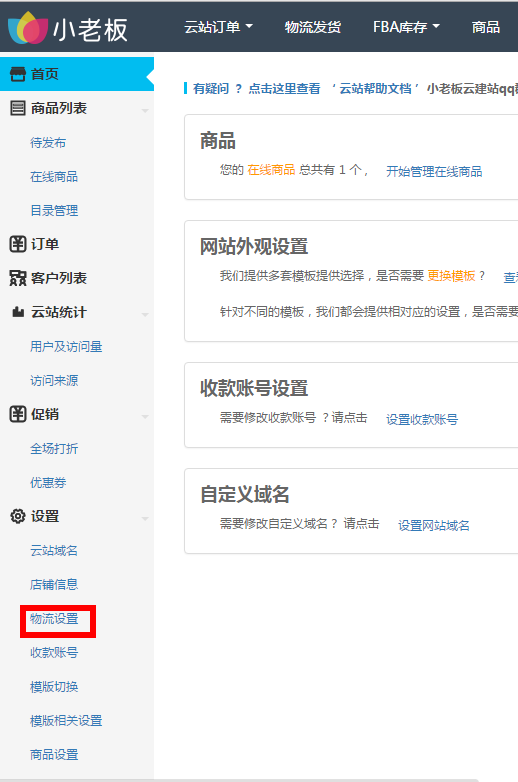Select 首页 in the sidebar
The height and width of the screenshot is (782, 518).
77,74
